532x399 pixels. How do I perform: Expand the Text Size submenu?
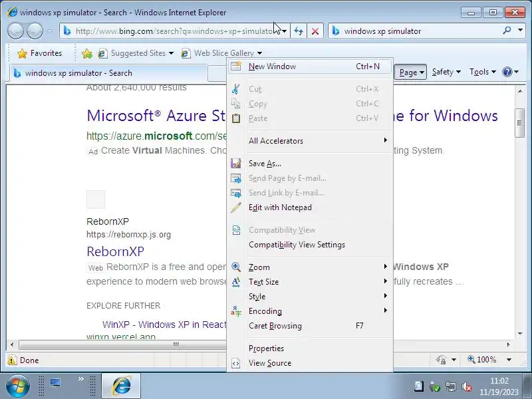(x=310, y=281)
